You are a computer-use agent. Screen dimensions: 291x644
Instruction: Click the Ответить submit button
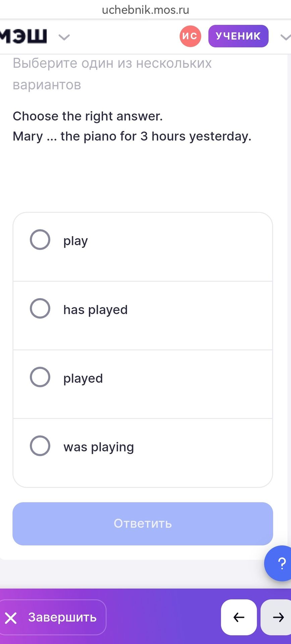[x=143, y=524]
